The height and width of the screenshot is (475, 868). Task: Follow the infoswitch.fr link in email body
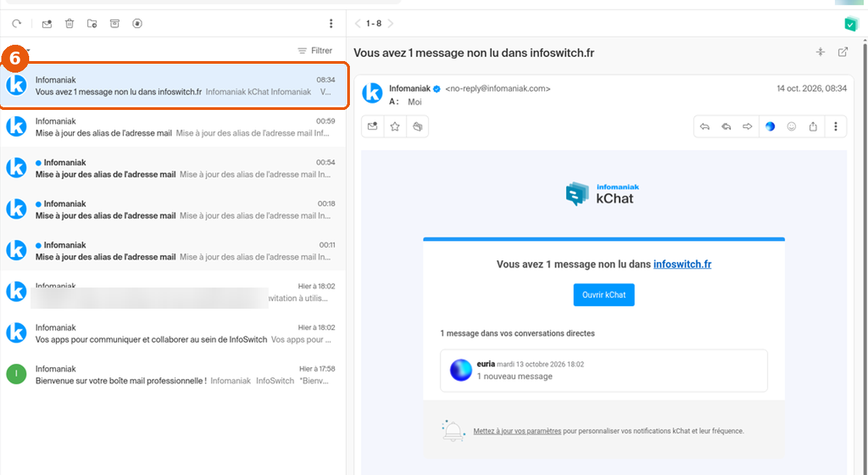coord(682,265)
